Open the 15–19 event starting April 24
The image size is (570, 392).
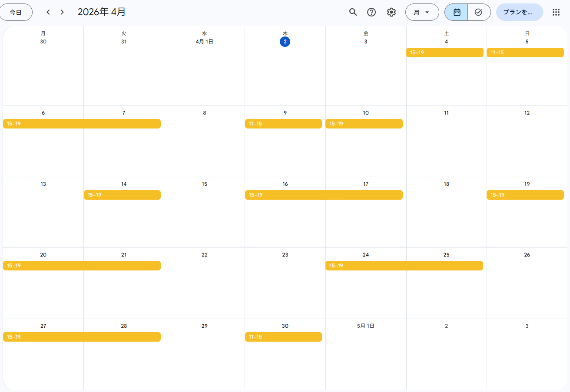[404, 266]
